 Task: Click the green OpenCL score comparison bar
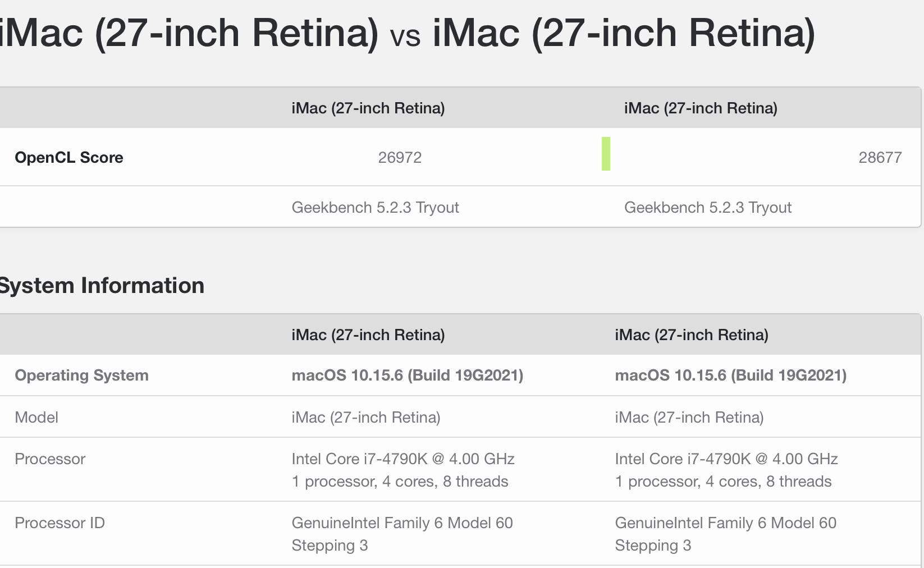[x=606, y=154]
